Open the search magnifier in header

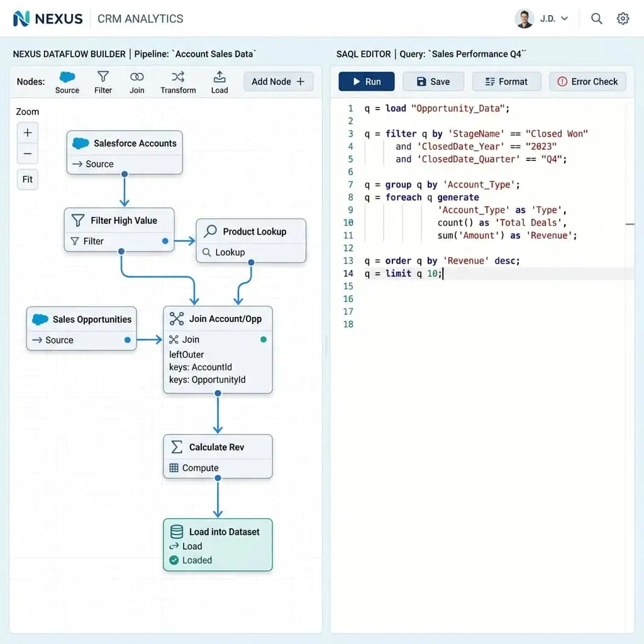(596, 18)
